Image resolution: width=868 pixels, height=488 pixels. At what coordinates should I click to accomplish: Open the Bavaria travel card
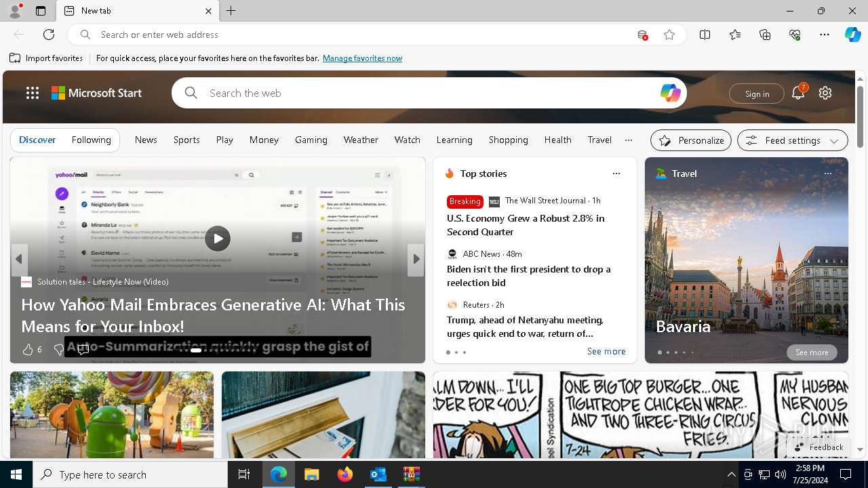click(747, 260)
